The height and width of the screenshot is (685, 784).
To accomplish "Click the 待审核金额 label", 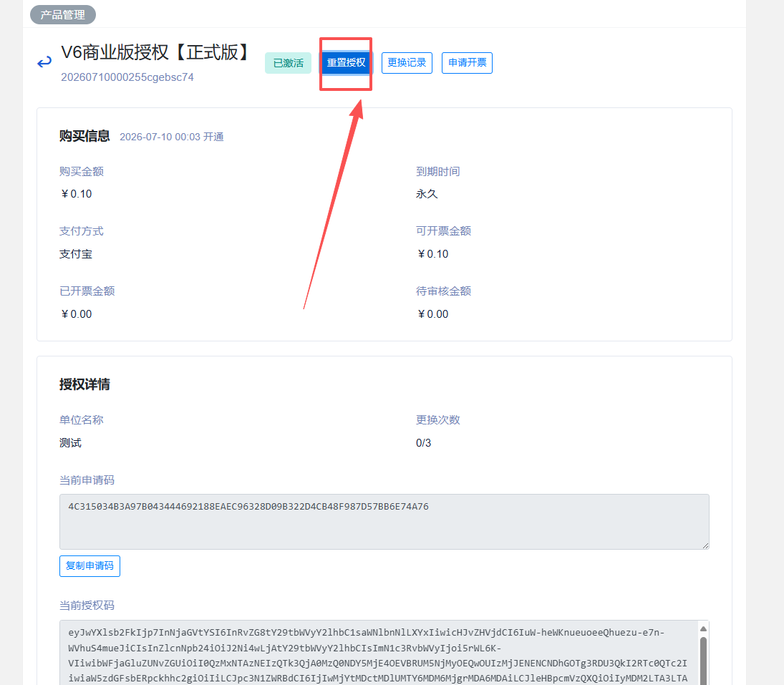I will [443, 291].
